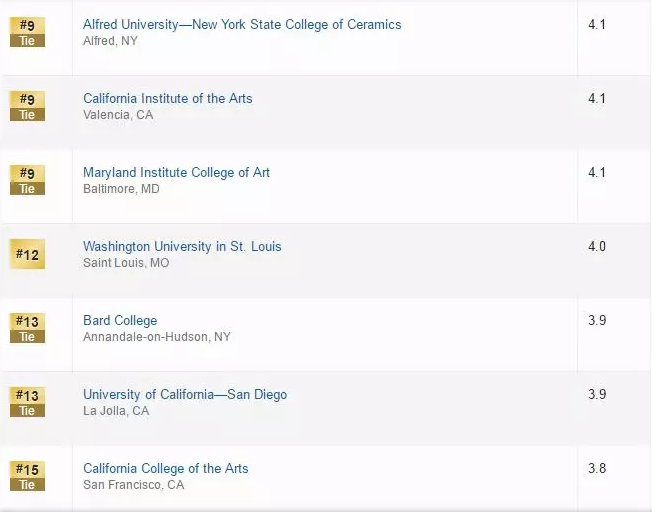Viewport: 654px width, 514px height.
Task: Click the #9 Tie badge for California Institute of the Arts
Action: tap(27, 106)
